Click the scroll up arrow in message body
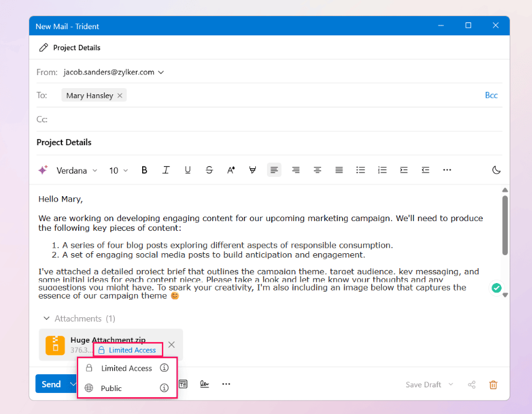 pyautogui.click(x=505, y=190)
